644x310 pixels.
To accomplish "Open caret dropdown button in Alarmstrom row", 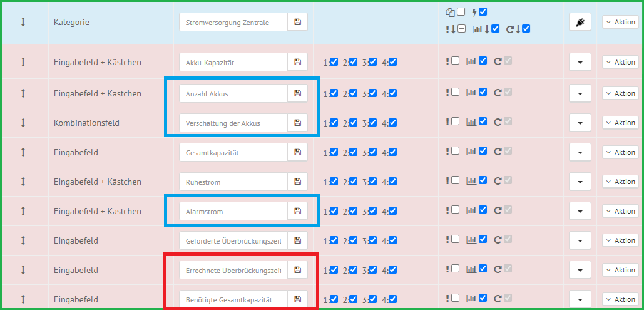I will [580, 211].
